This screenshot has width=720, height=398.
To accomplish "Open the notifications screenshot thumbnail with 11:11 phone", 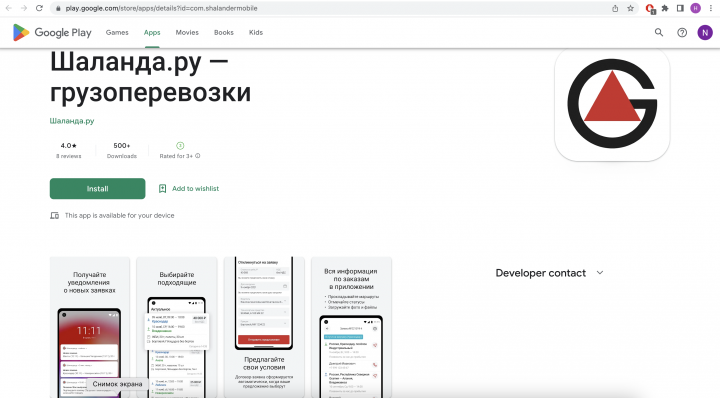I will (90, 327).
